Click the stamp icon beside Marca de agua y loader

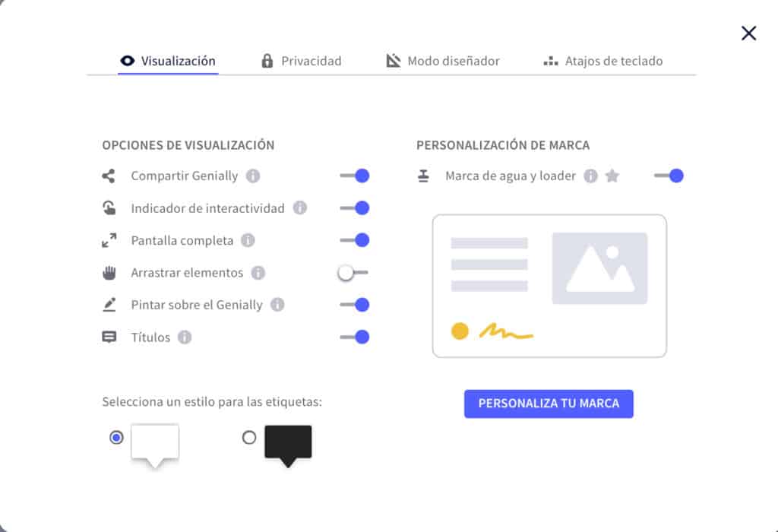coord(423,176)
